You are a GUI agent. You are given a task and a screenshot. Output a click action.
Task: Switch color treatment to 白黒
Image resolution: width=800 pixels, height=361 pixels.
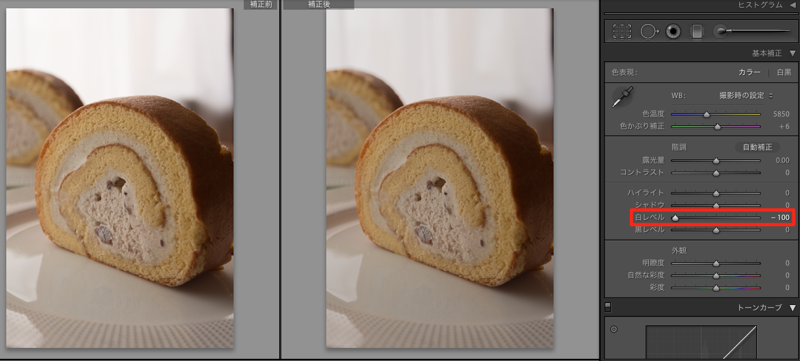[784, 72]
